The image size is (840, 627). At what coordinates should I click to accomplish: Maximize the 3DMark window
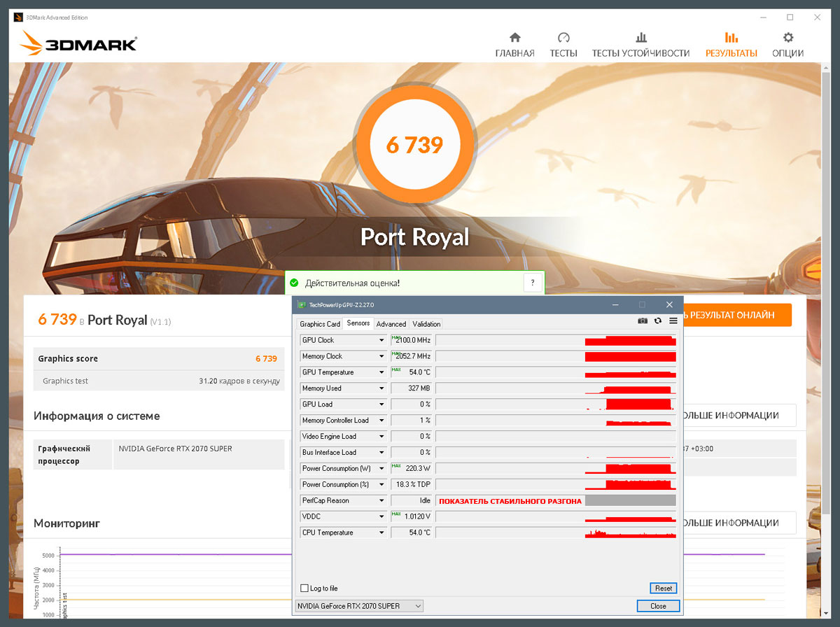[790, 17]
